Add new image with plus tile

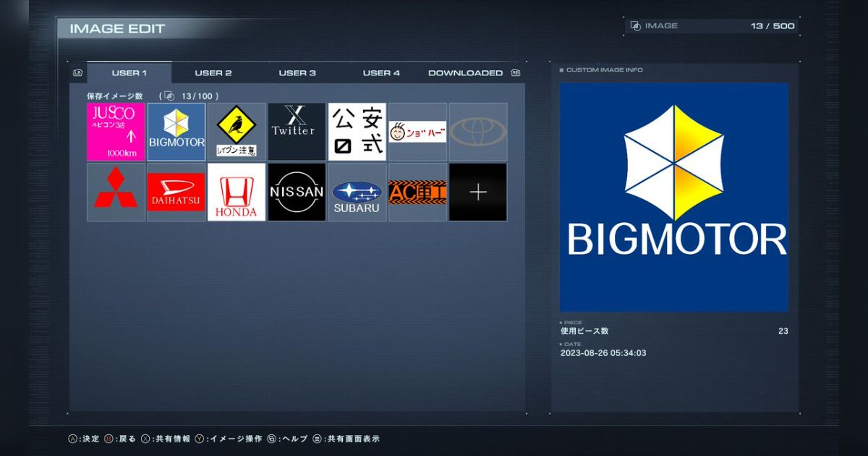pyautogui.click(x=477, y=192)
